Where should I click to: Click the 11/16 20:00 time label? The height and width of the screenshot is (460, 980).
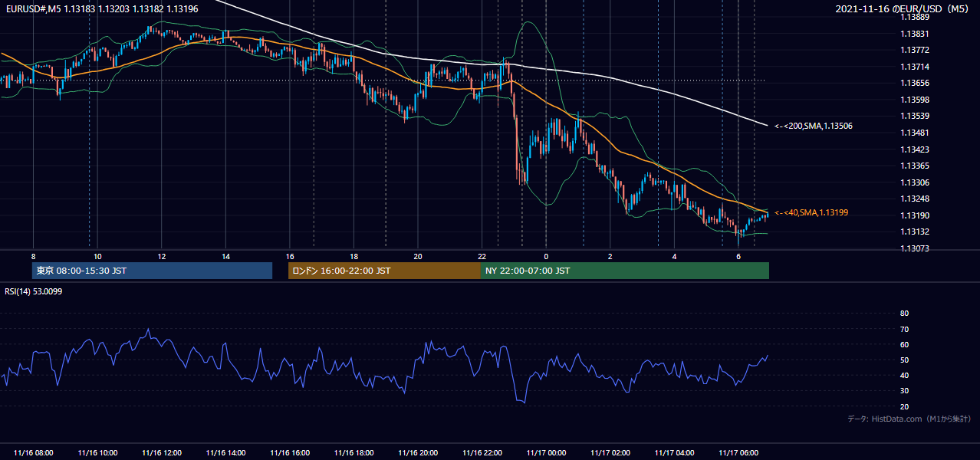click(418, 453)
